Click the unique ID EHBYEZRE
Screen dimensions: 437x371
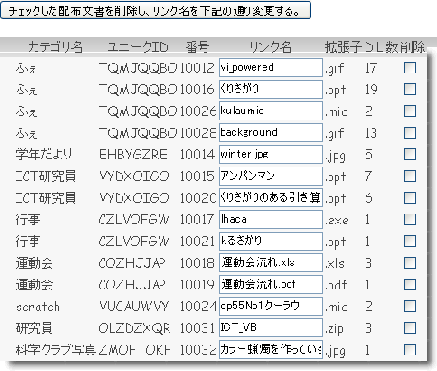[x=133, y=154]
